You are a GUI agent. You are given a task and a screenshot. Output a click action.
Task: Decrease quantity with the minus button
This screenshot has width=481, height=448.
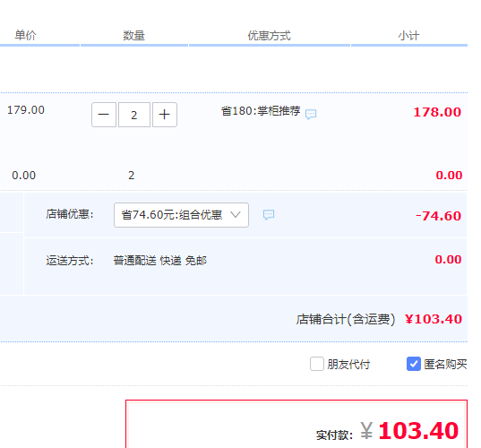[104, 115]
